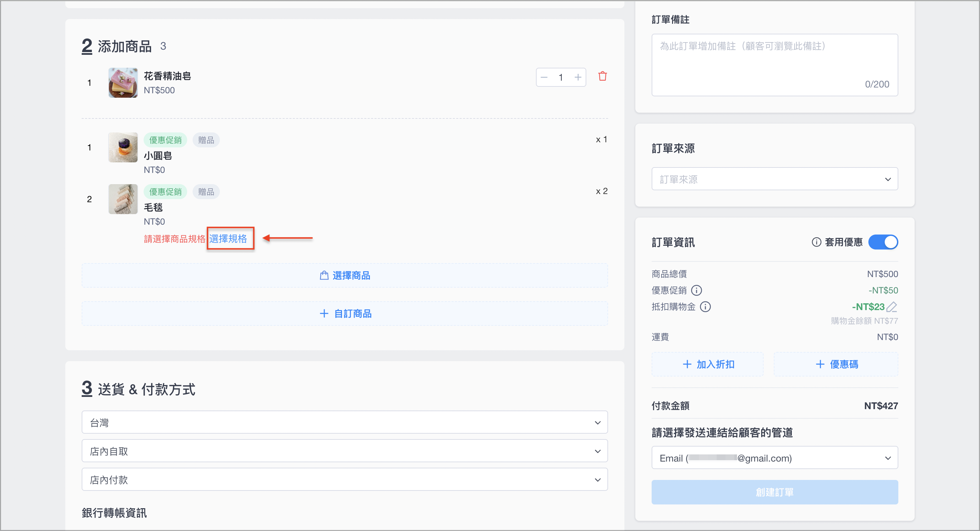Click the NT$427 付款金額 value
The width and height of the screenshot is (980, 531).
pyautogui.click(x=881, y=406)
